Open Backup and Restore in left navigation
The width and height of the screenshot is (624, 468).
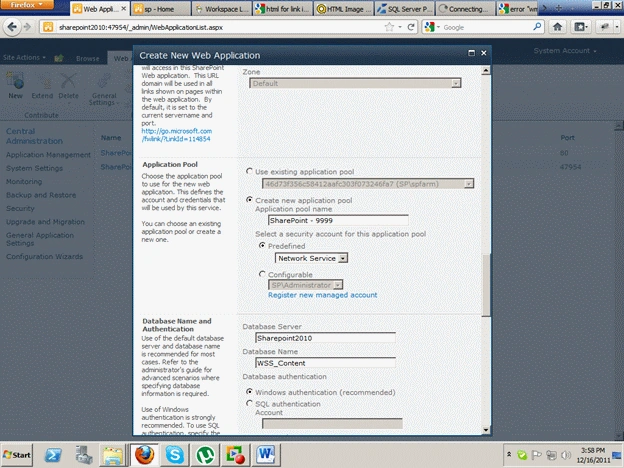pyautogui.click(x=41, y=195)
